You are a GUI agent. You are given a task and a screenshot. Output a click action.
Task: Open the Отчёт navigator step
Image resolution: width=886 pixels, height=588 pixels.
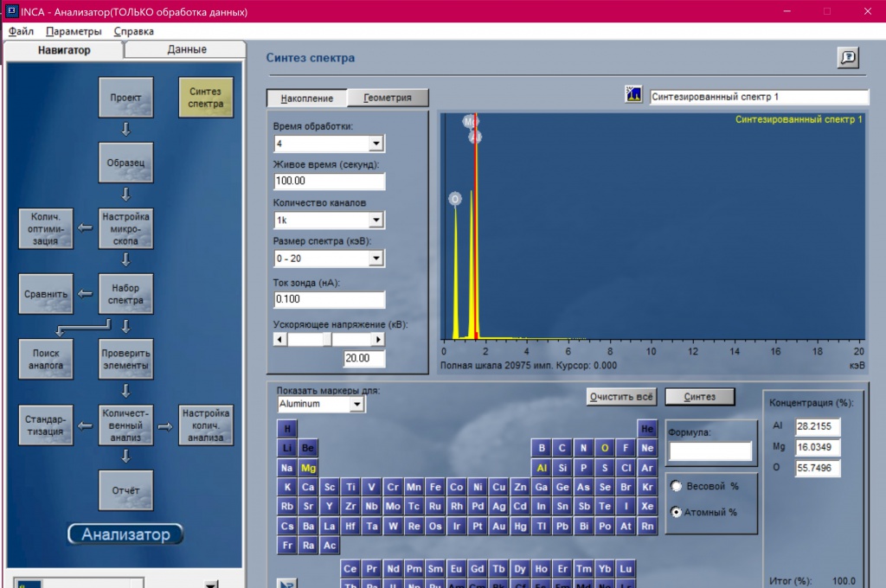(125, 490)
